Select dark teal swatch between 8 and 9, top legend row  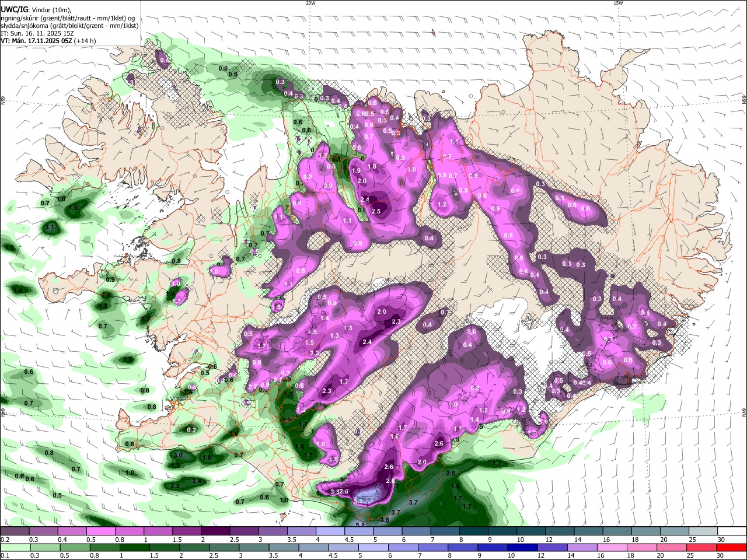[474, 531]
